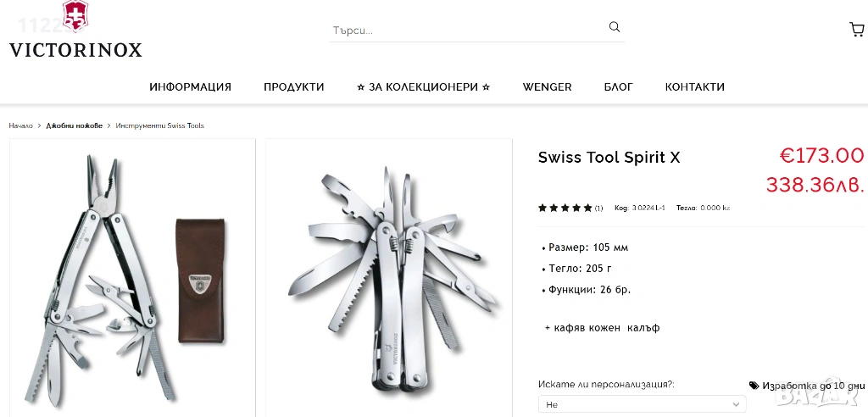
Task: Click the Victorinox logo
Action: click(75, 30)
